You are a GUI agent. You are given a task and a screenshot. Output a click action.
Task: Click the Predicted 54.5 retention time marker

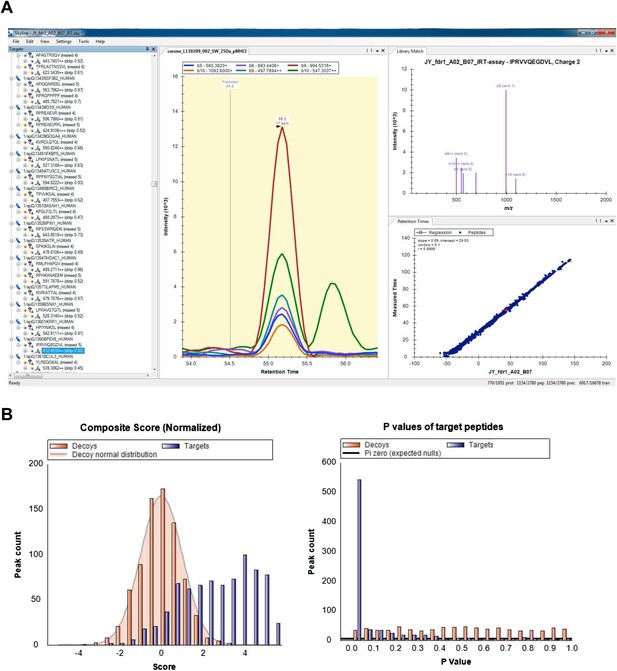[230, 84]
